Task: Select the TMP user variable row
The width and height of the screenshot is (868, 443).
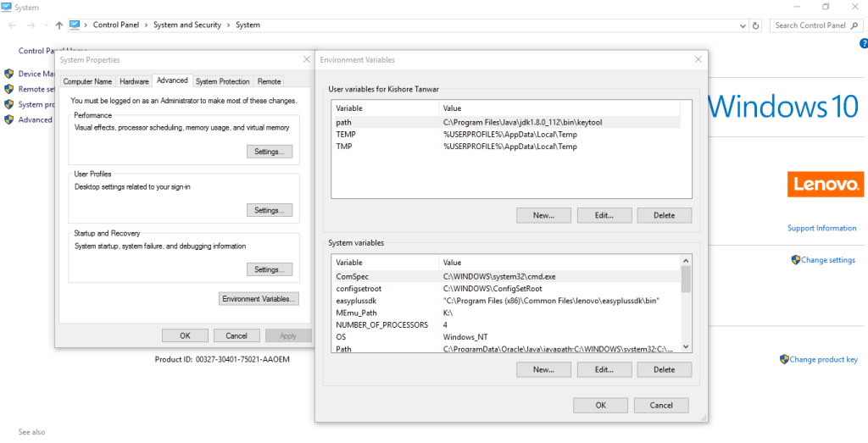Action: coord(506,147)
